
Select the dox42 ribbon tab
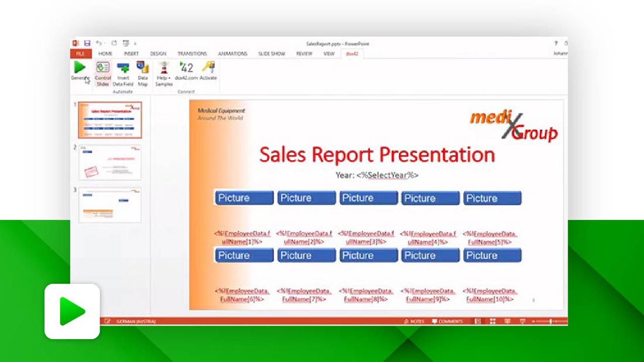pos(352,54)
